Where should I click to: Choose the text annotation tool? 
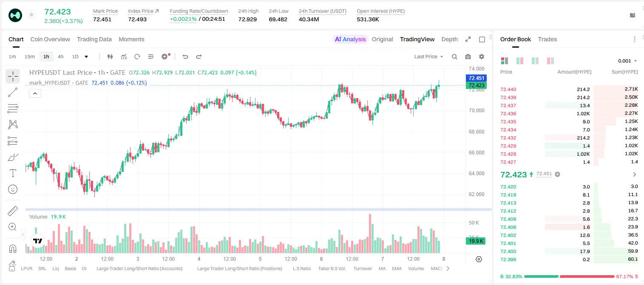click(x=13, y=173)
